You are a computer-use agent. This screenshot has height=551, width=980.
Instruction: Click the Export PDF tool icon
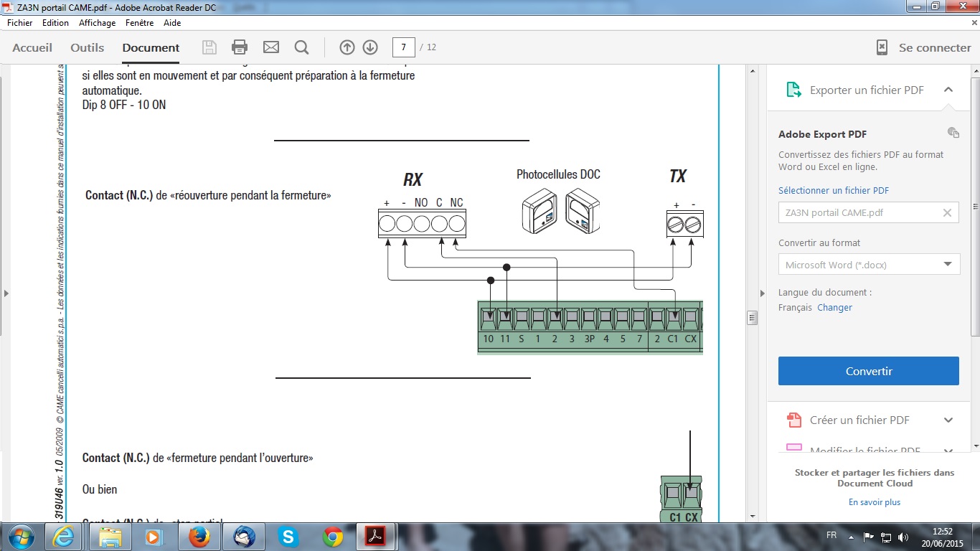(x=793, y=90)
